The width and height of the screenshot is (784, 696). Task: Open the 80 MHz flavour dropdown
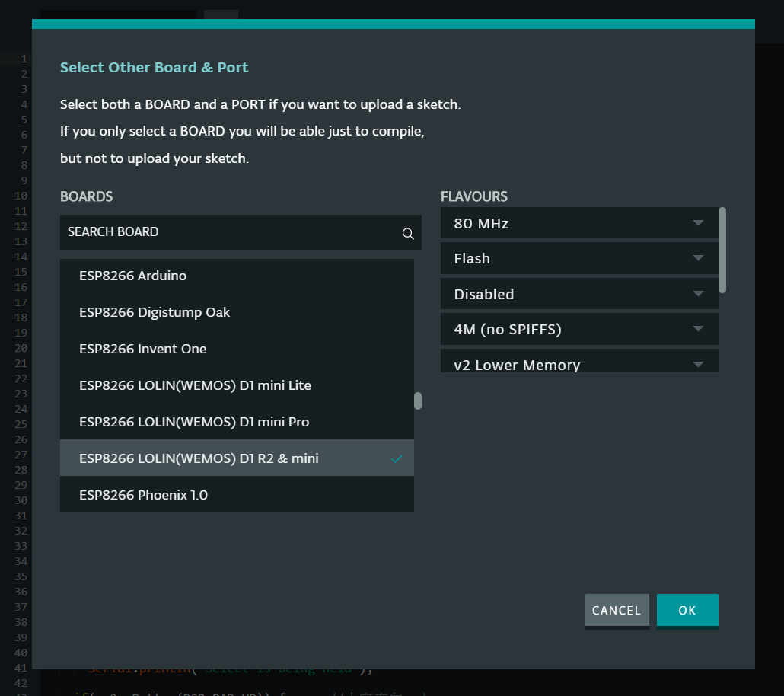tap(579, 223)
